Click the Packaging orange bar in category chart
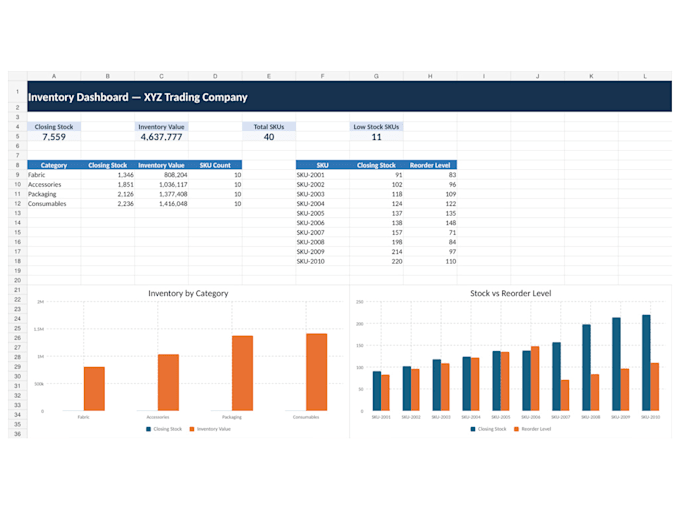This screenshot has width=680, height=510. click(242, 373)
